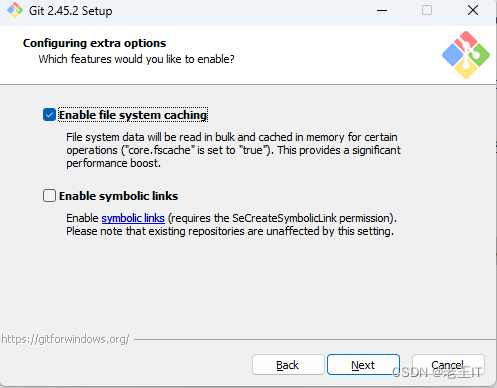Close the Git 2.45.2 Setup window
The image size is (497, 388).
click(x=473, y=10)
